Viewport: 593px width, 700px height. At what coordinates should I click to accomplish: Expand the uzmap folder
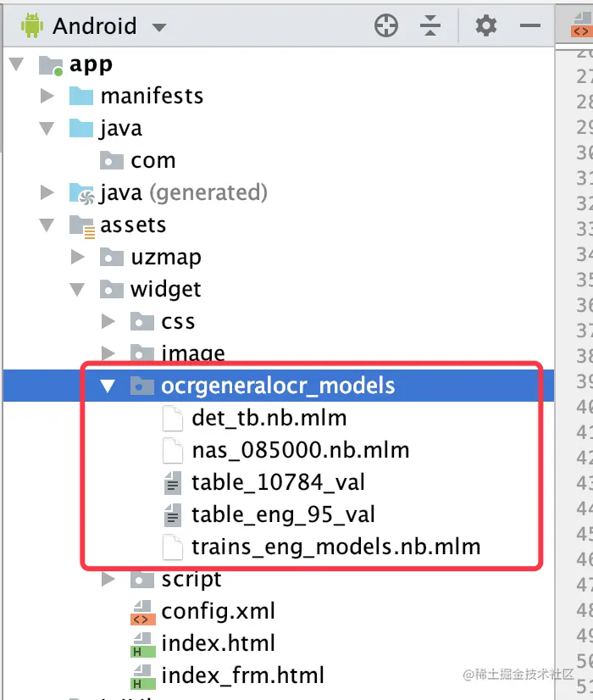[78, 258]
